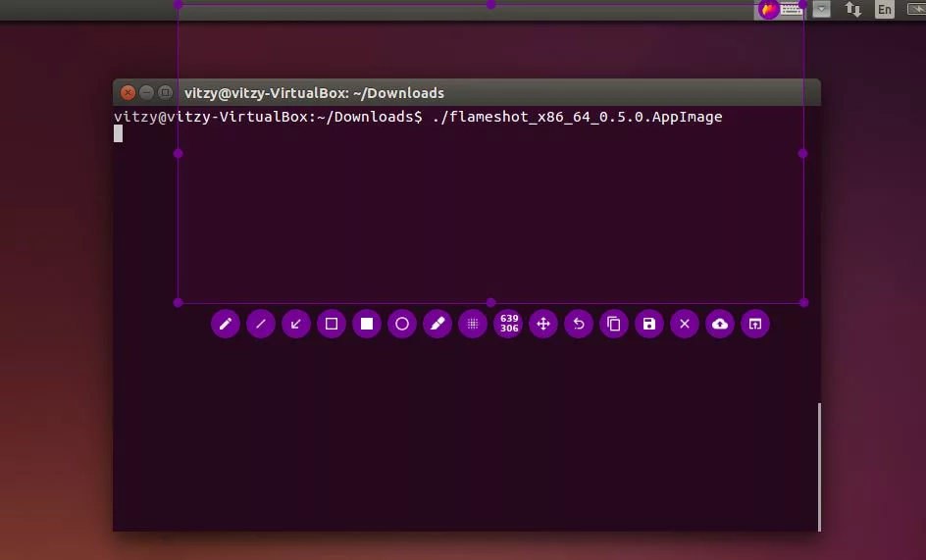Image resolution: width=926 pixels, height=560 pixels.
Task: Select the Arrow annotation tool
Action: pos(296,324)
